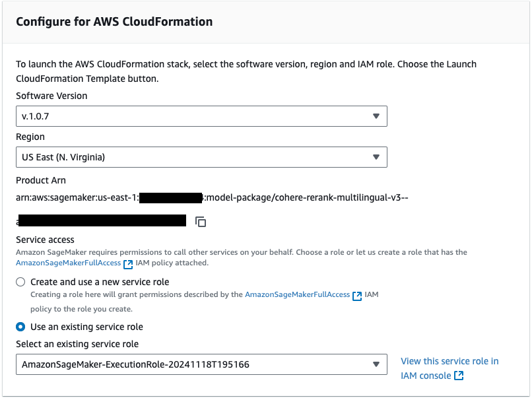Open external link icon beside the second AmazonSageMakerFullAccess link under Create role
Screen dimensions: 532x398
(357, 296)
